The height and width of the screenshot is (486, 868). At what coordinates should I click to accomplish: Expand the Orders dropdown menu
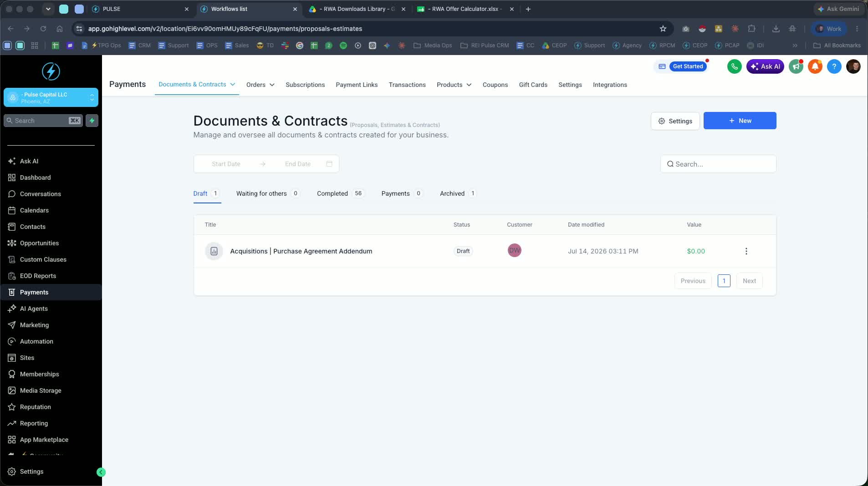click(x=260, y=85)
